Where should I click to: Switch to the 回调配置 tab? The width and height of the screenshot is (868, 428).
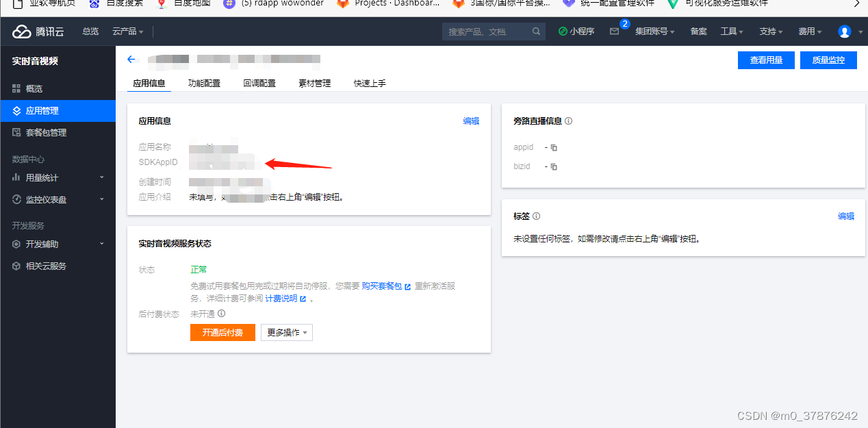[259, 83]
